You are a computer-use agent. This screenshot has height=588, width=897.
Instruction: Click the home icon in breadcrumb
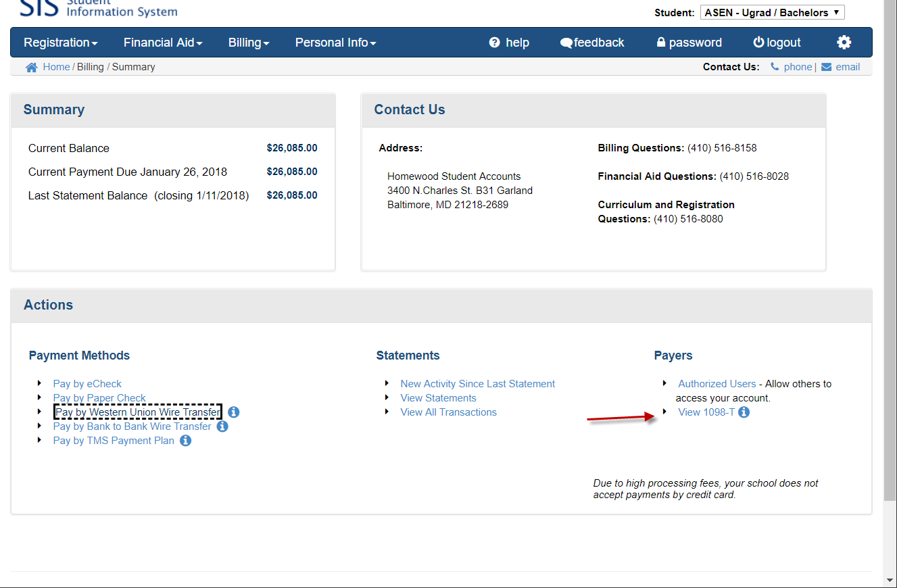pyautogui.click(x=31, y=67)
